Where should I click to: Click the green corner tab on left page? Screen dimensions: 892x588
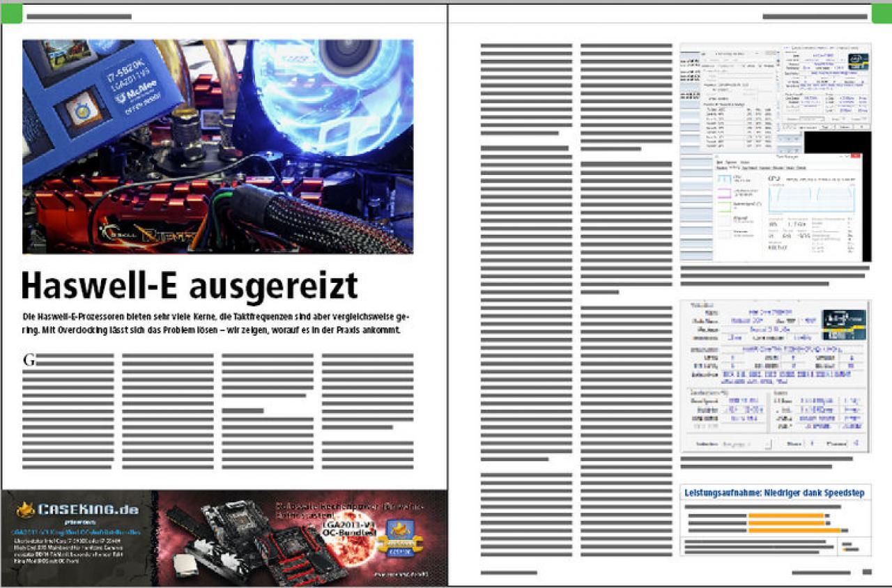pyautogui.click(x=12, y=13)
